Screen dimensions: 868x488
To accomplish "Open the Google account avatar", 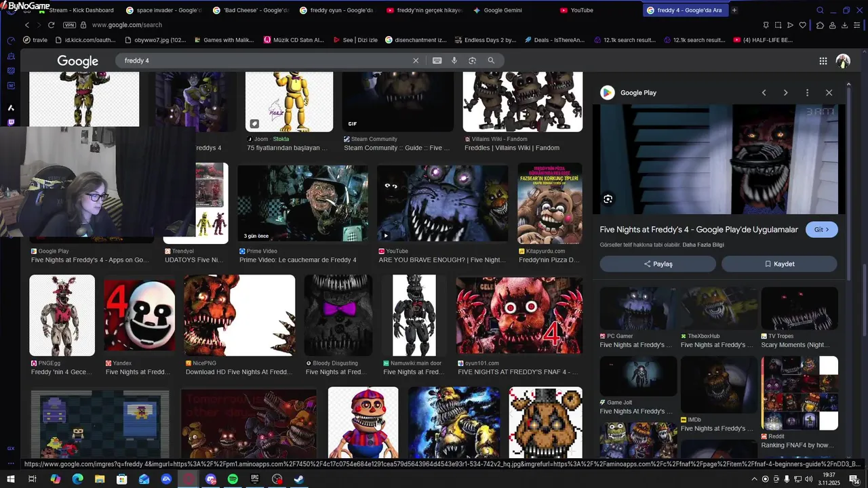I will click(843, 61).
